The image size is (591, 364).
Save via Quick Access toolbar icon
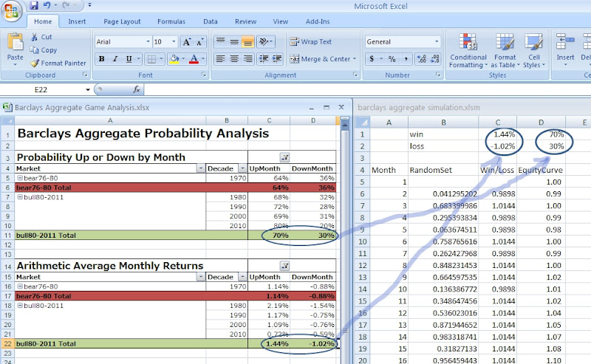pos(34,5)
